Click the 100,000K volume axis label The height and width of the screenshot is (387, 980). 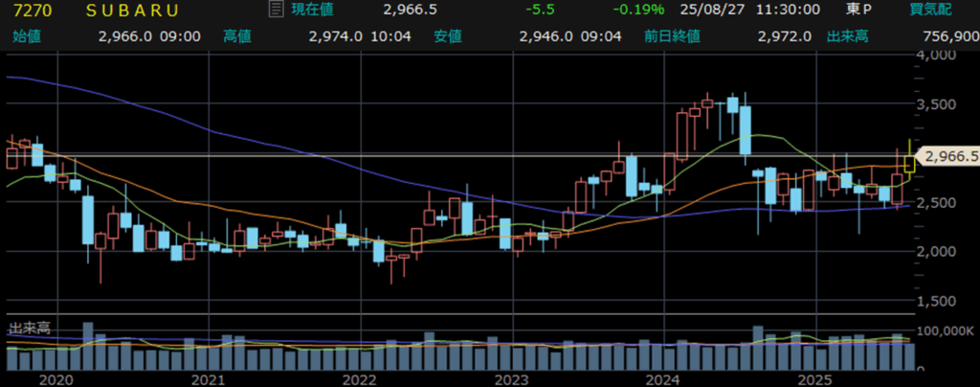coord(946,330)
